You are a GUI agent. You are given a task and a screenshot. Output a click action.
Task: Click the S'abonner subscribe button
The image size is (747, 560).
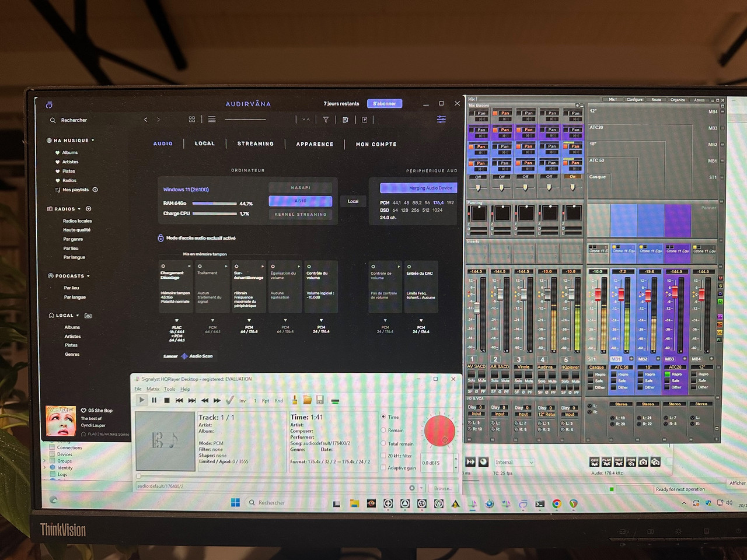coord(385,103)
